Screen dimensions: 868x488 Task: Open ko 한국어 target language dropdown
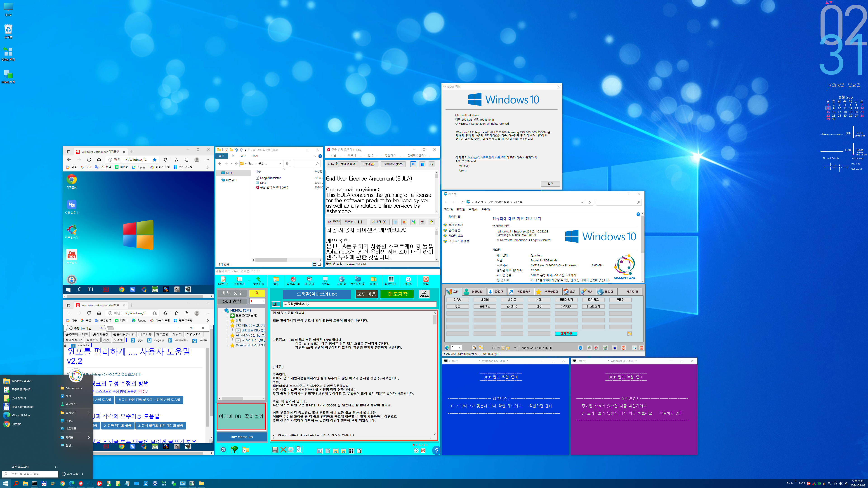334,222
